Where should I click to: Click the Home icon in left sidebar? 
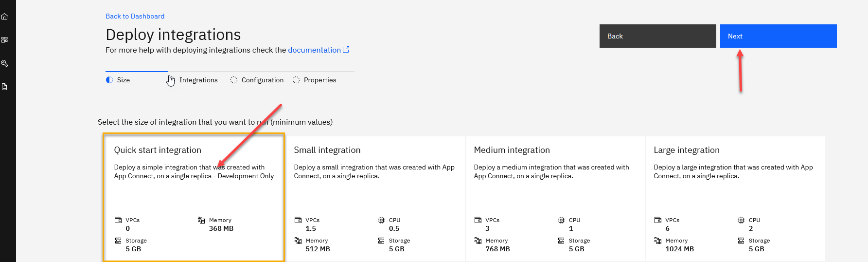pos(5,17)
